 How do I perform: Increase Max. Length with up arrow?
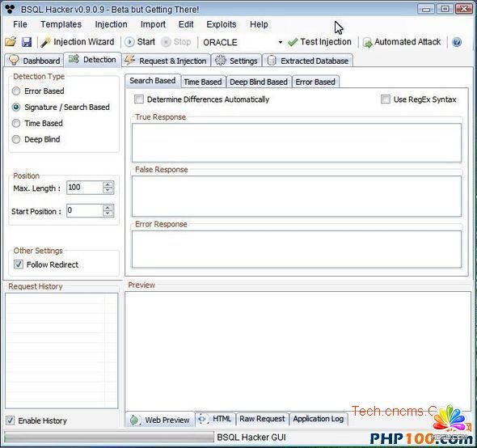click(x=108, y=184)
